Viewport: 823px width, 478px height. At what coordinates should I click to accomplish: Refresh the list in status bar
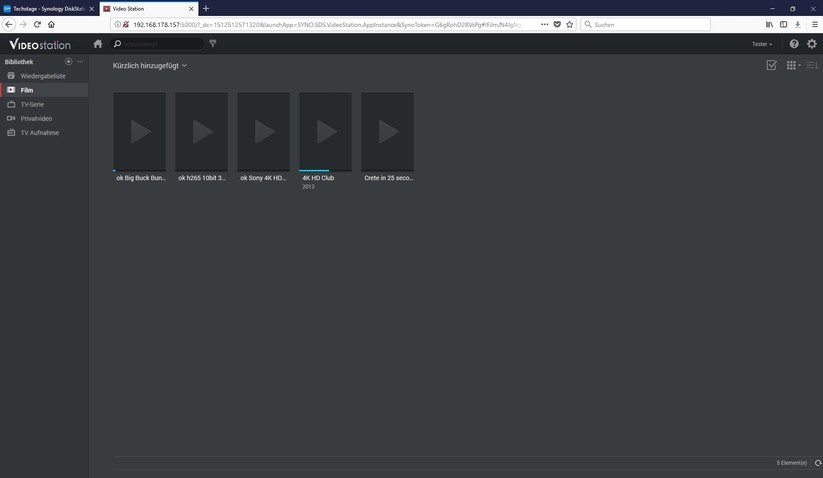(x=817, y=463)
